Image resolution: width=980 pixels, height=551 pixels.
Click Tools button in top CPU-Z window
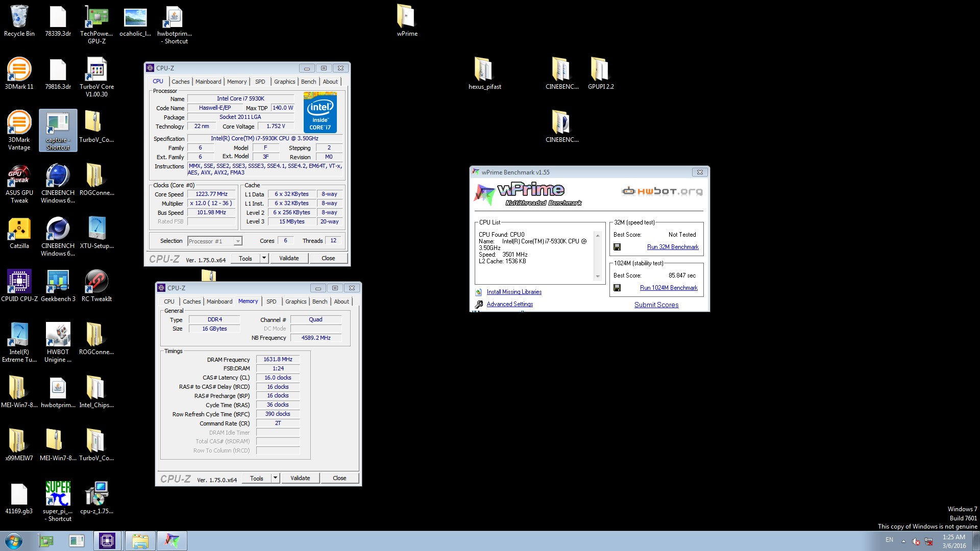point(246,258)
